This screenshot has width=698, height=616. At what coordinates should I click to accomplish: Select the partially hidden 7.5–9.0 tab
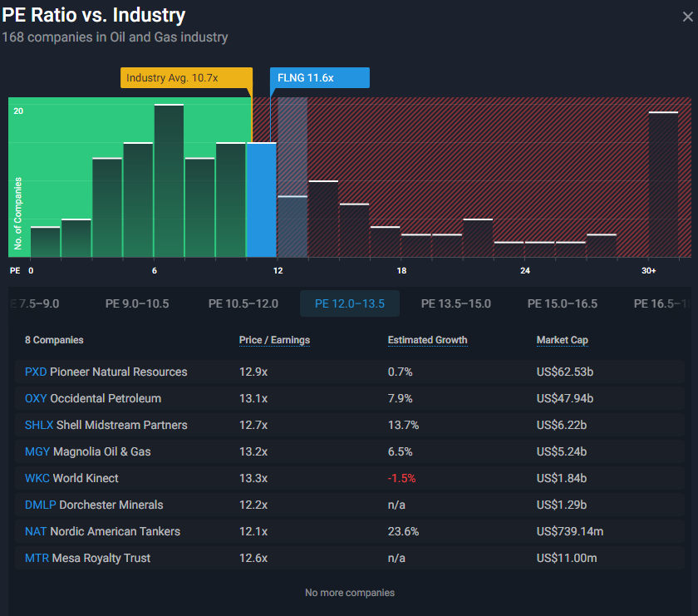click(x=35, y=303)
